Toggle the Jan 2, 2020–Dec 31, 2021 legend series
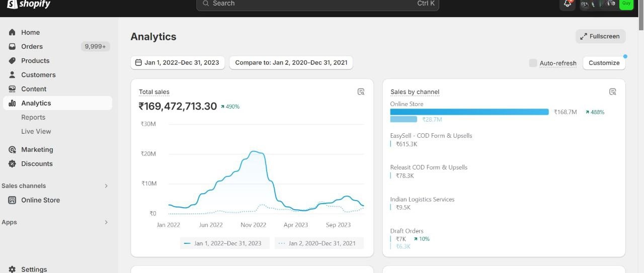 click(x=318, y=243)
